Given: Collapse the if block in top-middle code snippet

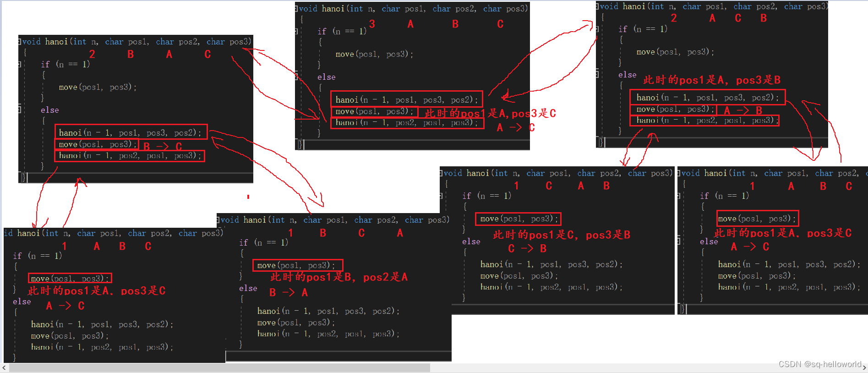Looking at the screenshot, I should 297,31.
